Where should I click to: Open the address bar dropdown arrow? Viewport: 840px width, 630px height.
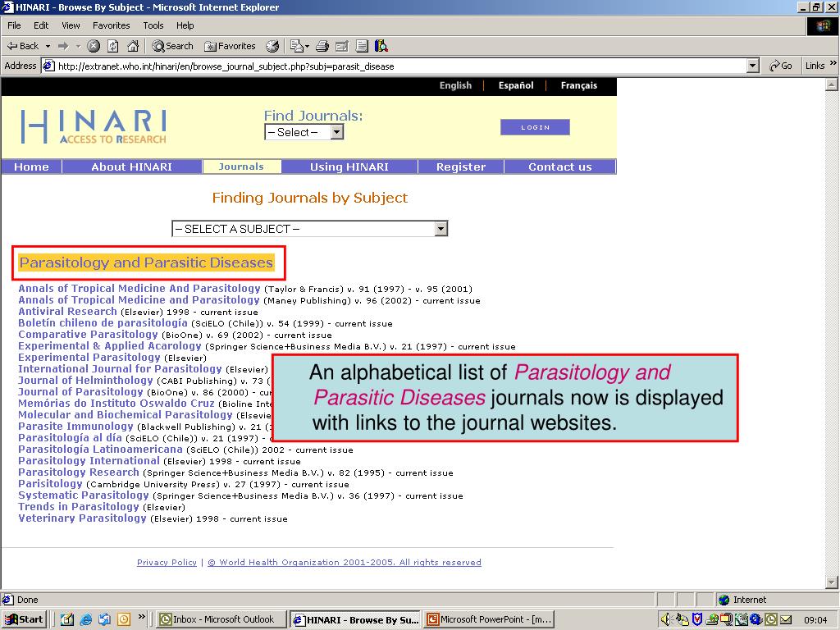(x=753, y=66)
